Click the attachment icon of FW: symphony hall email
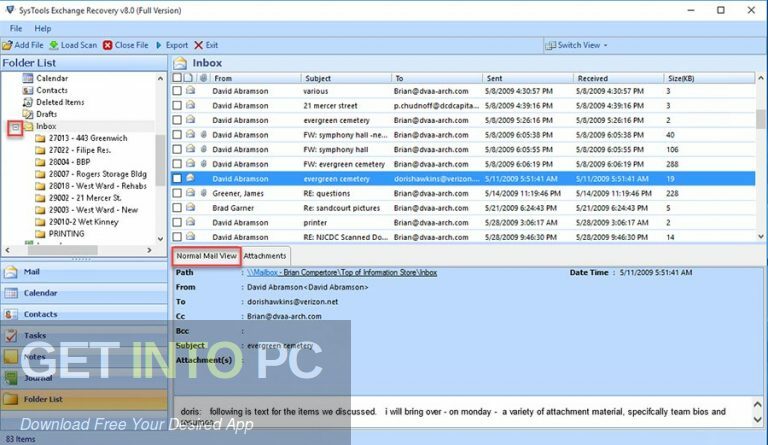The image size is (768, 445). pos(203,149)
